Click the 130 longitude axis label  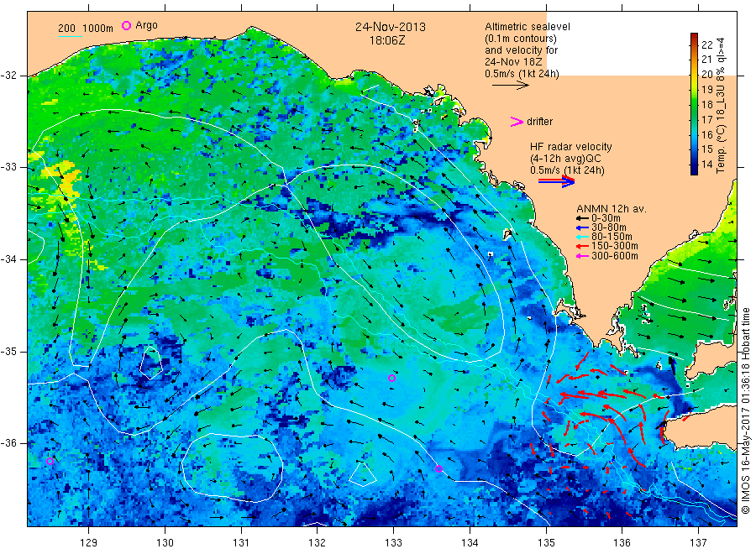[165, 543]
